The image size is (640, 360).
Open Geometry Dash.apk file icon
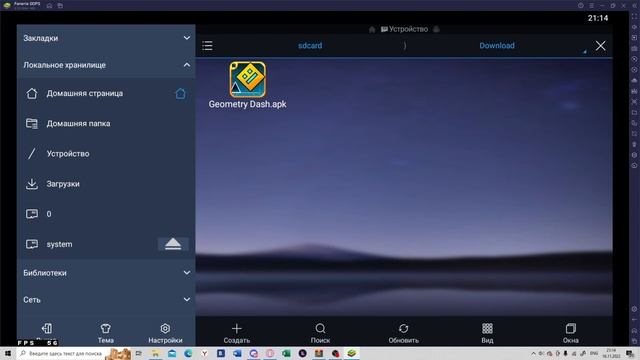pos(248,80)
